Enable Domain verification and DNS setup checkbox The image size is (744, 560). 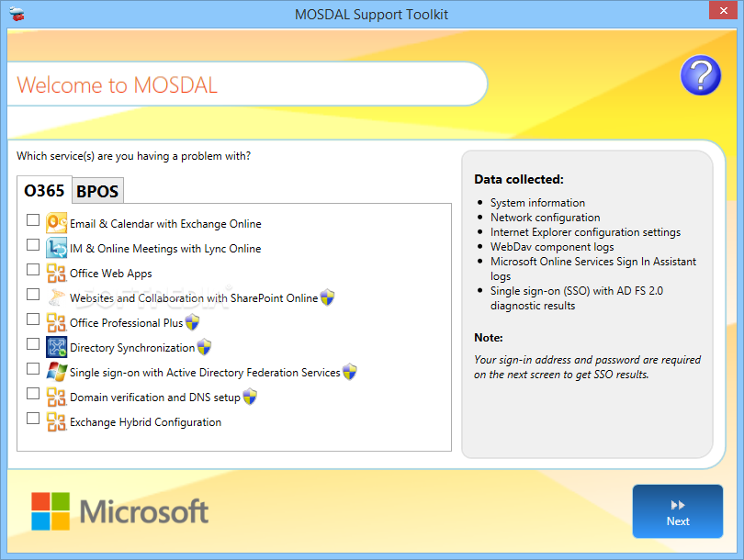tap(33, 394)
